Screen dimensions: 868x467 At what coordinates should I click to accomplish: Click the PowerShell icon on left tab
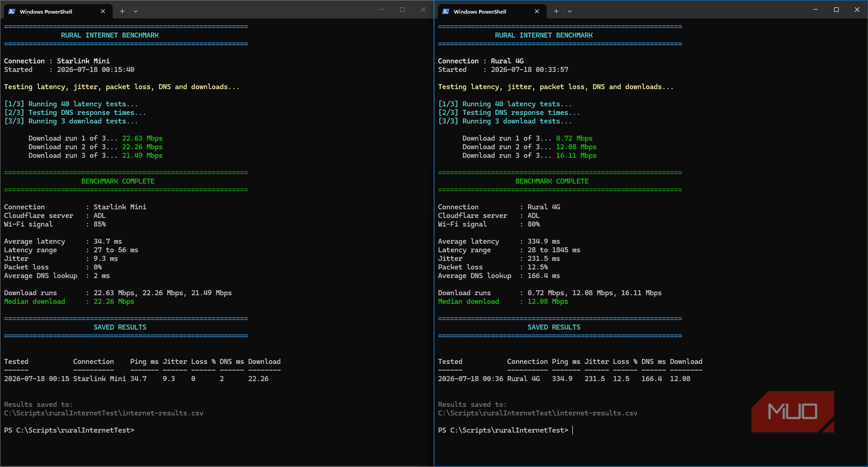tap(12, 11)
